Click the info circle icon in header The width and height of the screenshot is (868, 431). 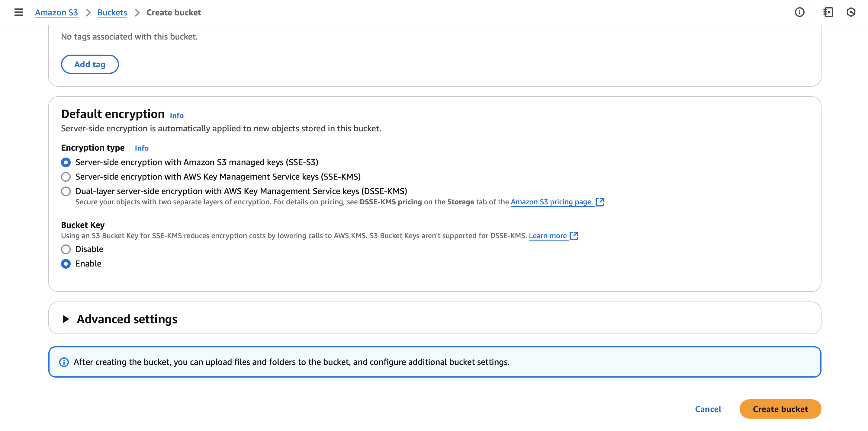coord(800,12)
